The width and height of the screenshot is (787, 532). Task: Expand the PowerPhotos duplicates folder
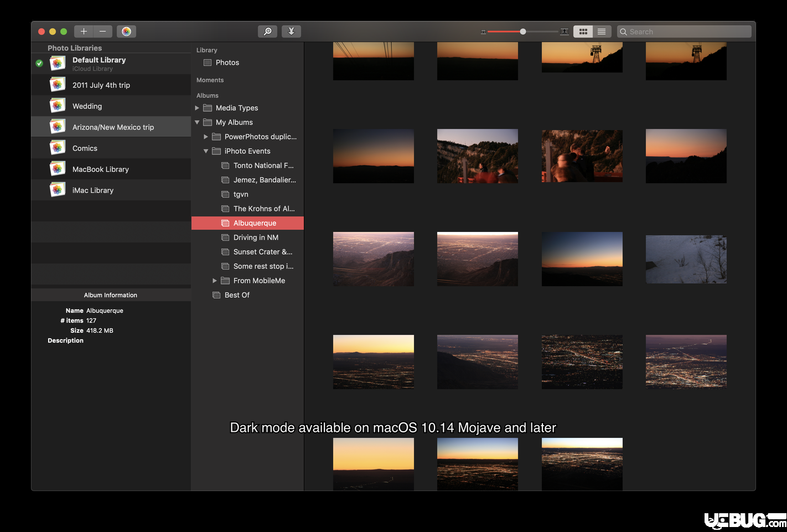(206, 137)
